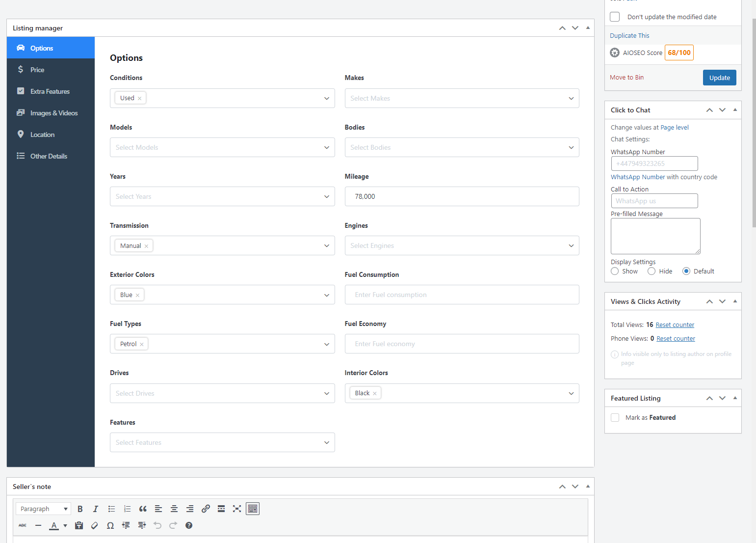The image size is (756, 543).
Task: Remove the Petrol fuel type tag
Action: 142,344
